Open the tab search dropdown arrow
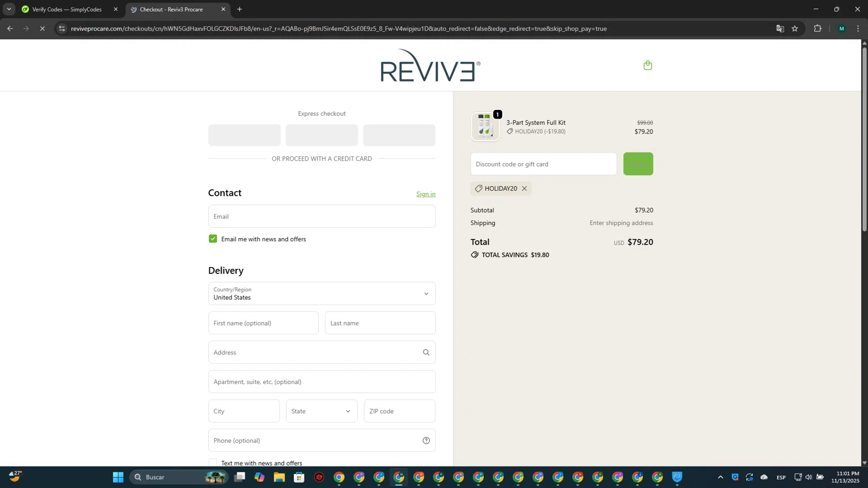Image resolution: width=868 pixels, height=488 pixels. (9, 9)
